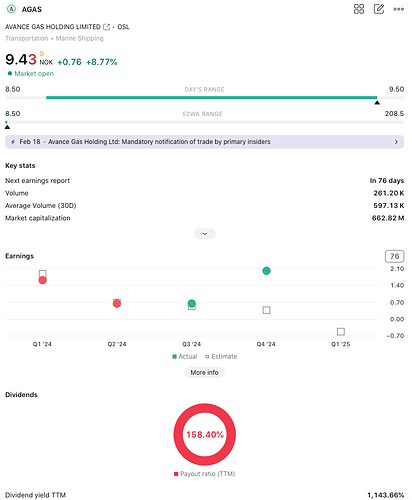Screen dimensions: 412x500
Task: Click the OSL exchange label
Action: 123,27
